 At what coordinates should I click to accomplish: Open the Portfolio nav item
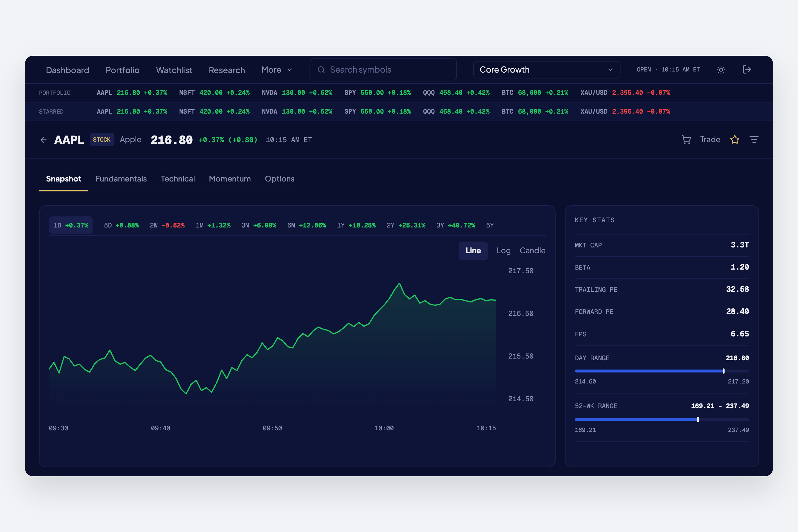point(122,70)
